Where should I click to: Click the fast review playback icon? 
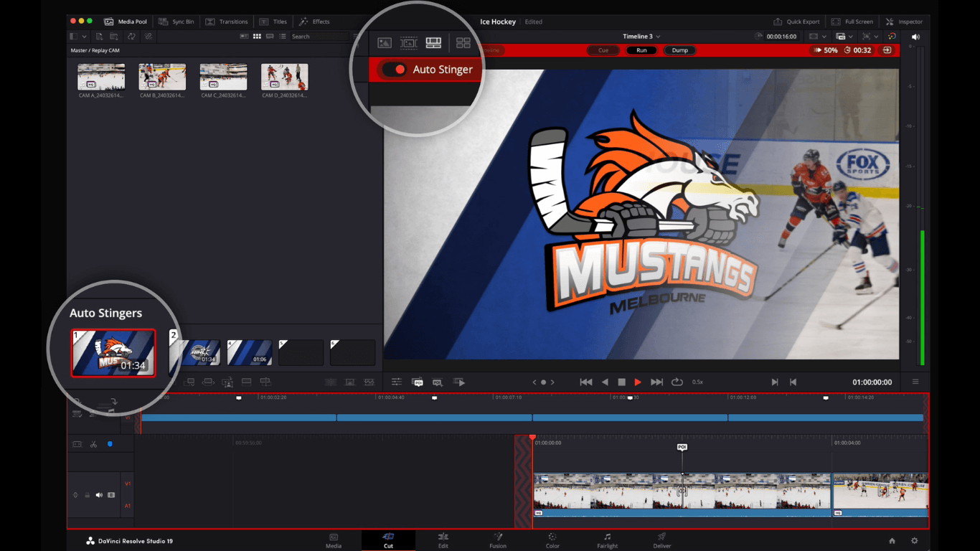(459, 382)
